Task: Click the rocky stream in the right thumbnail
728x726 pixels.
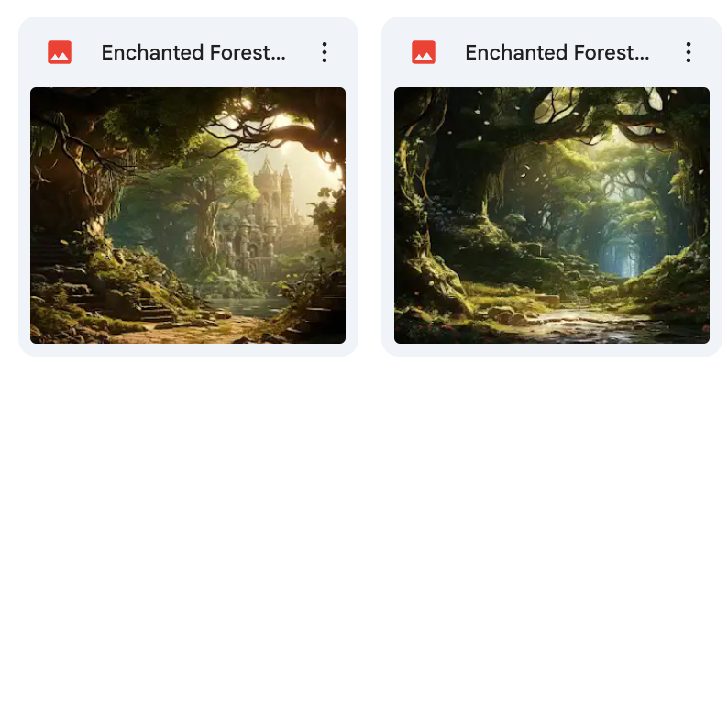Action: pos(580,323)
